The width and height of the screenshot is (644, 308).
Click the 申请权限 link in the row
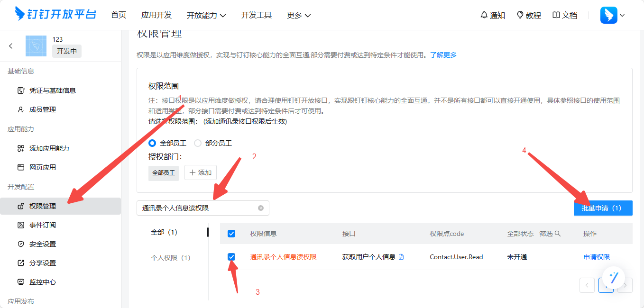597,257
